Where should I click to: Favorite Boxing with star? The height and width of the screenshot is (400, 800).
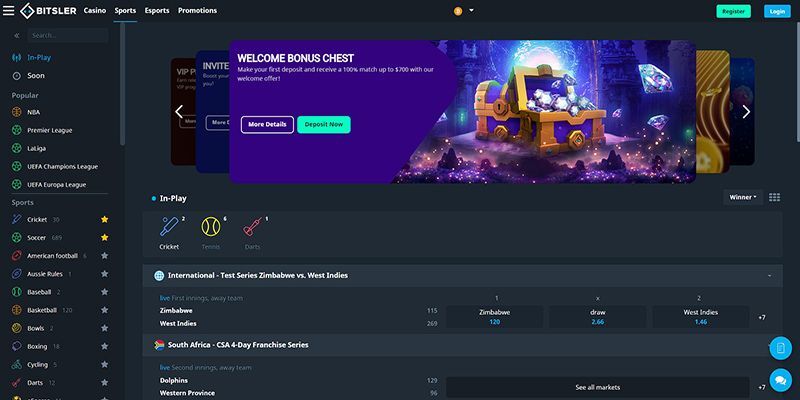point(105,346)
